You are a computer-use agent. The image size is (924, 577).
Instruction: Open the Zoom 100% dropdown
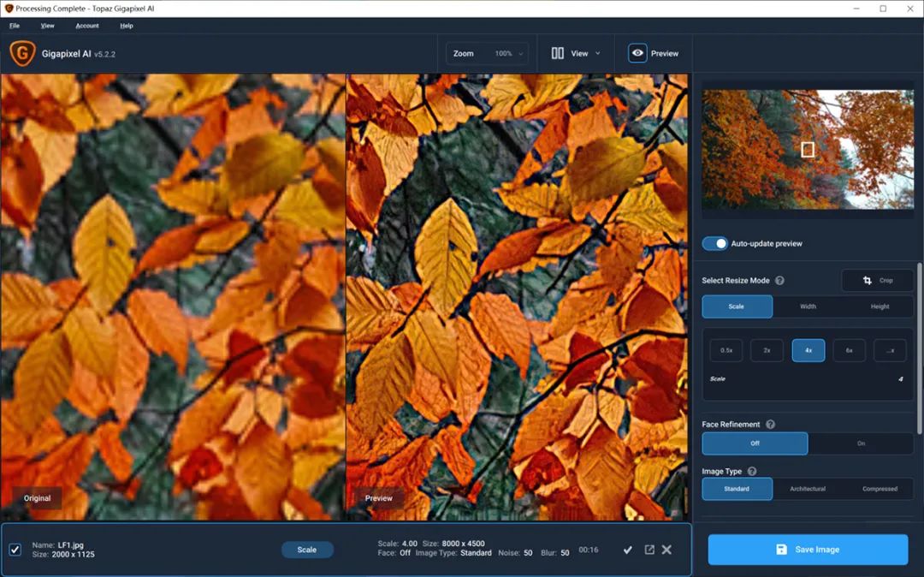486,53
